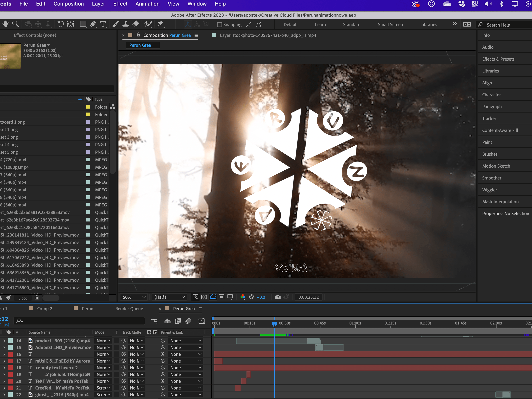Open grid and guide options

230,297
